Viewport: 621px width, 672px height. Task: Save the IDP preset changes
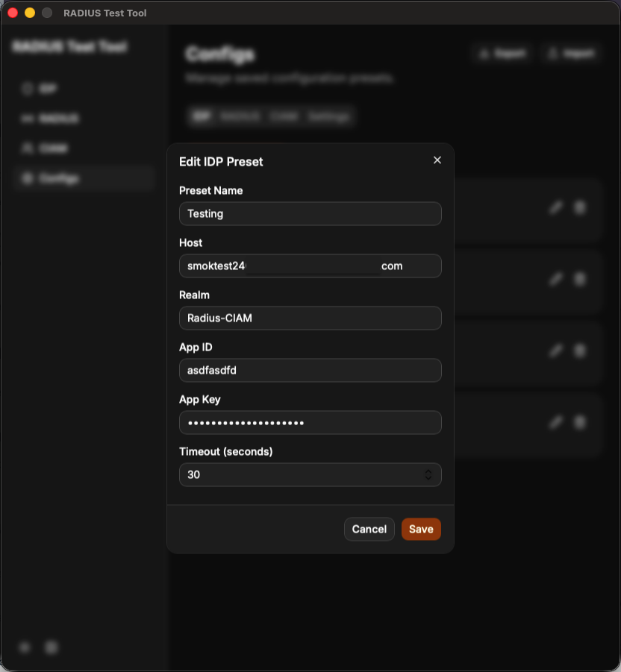click(x=421, y=529)
